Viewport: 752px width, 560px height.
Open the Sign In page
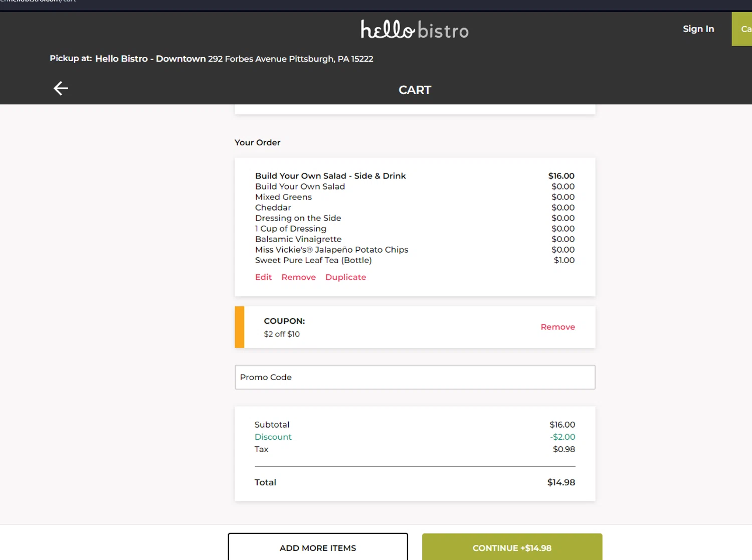pos(698,29)
